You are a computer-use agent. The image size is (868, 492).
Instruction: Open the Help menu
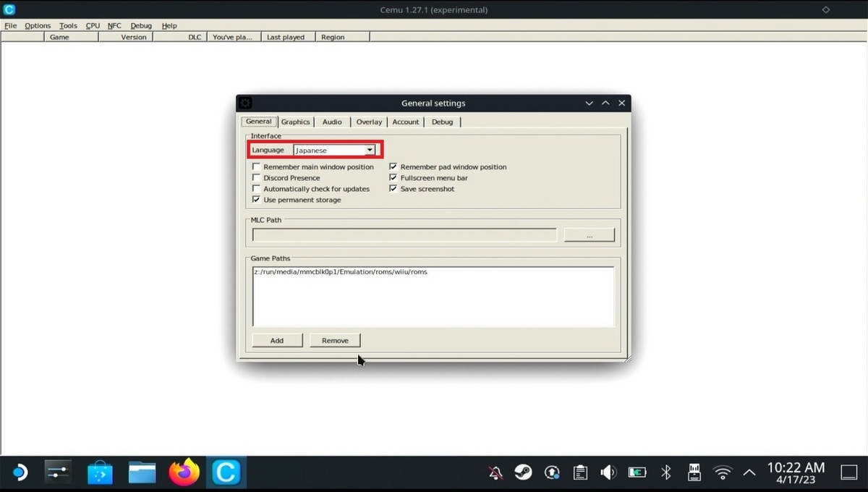pyautogui.click(x=169, y=25)
